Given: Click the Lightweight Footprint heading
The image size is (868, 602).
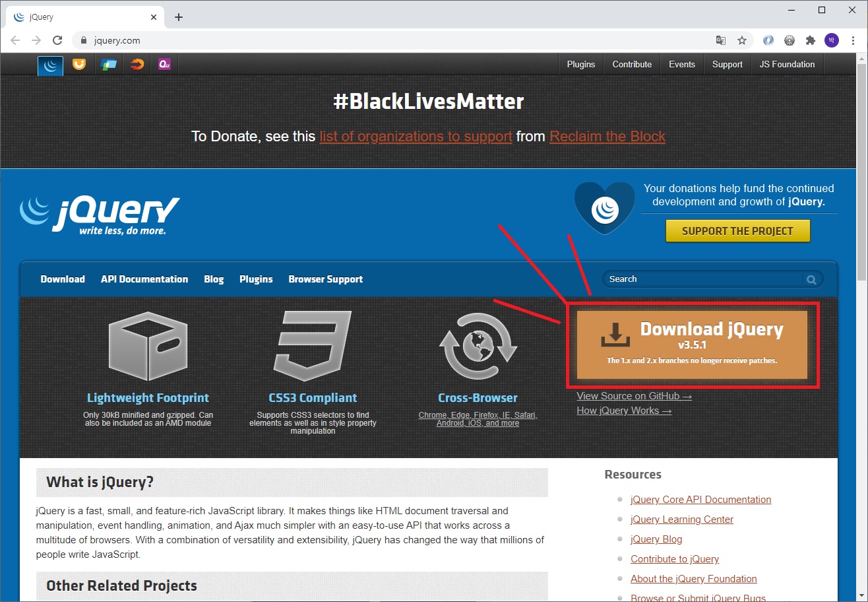Looking at the screenshot, I should [148, 398].
